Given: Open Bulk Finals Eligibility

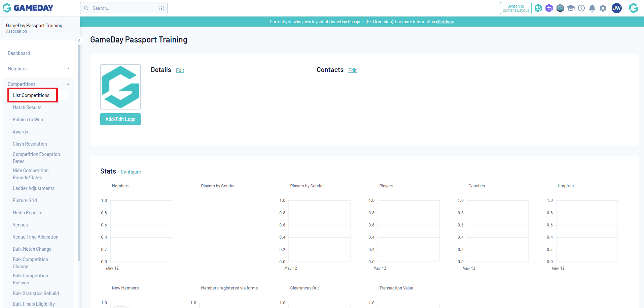Looking at the screenshot, I should (34, 304).
